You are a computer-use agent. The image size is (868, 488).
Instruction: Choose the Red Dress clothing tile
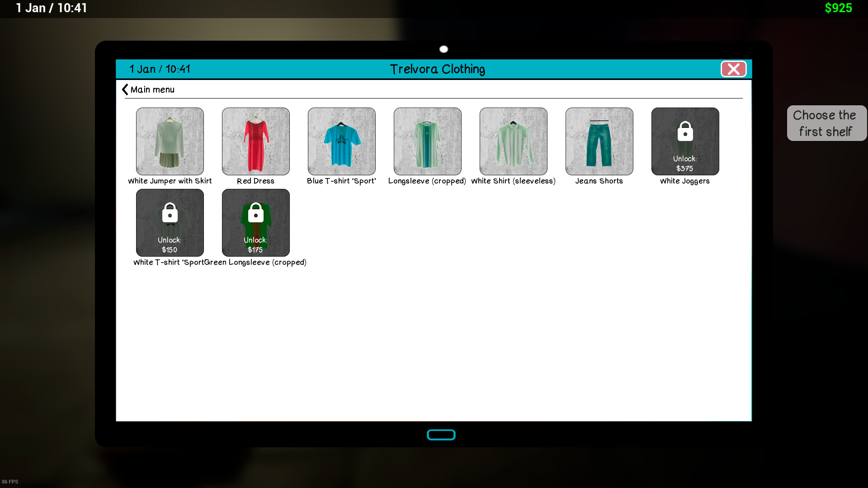pyautogui.click(x=255, y=141)
